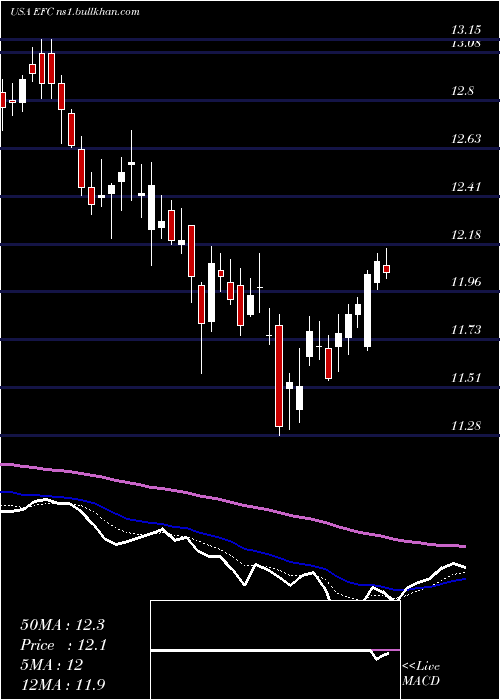Click the 50MA : 12.3 readout
This screenshot has width=500, height=700.
click(x=62, y=625)
